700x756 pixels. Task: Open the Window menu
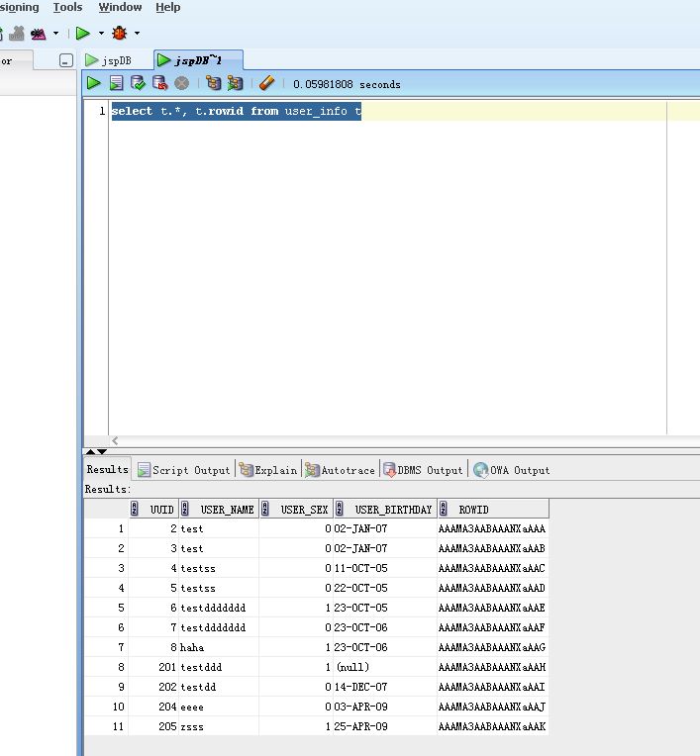click(120, 7)
